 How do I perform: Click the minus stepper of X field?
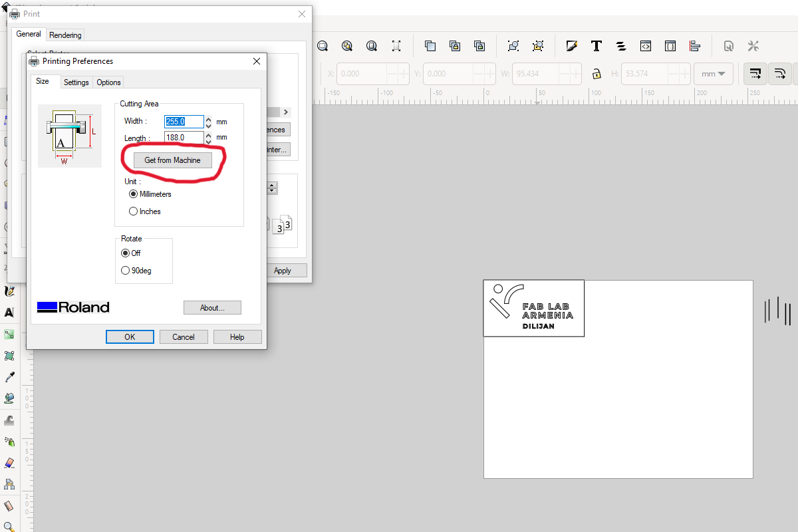pyautogui.click(x=392, y=74)
